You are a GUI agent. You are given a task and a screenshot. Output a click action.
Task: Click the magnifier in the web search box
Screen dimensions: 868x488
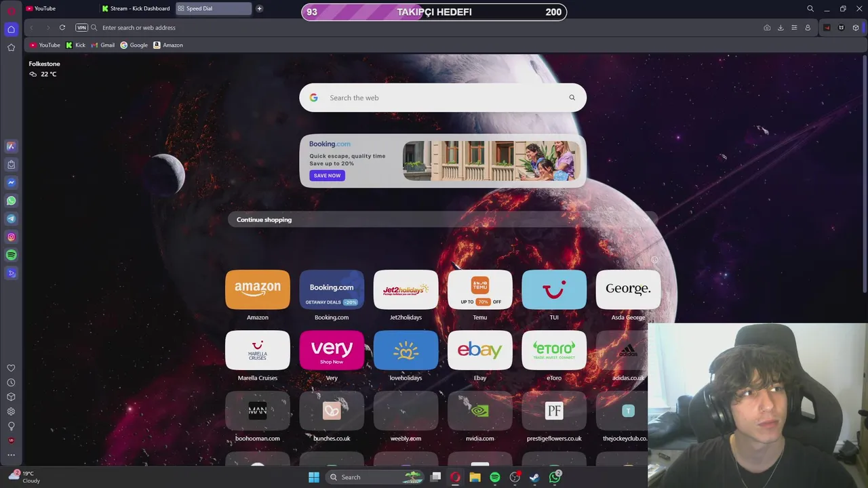pos(572,98)
